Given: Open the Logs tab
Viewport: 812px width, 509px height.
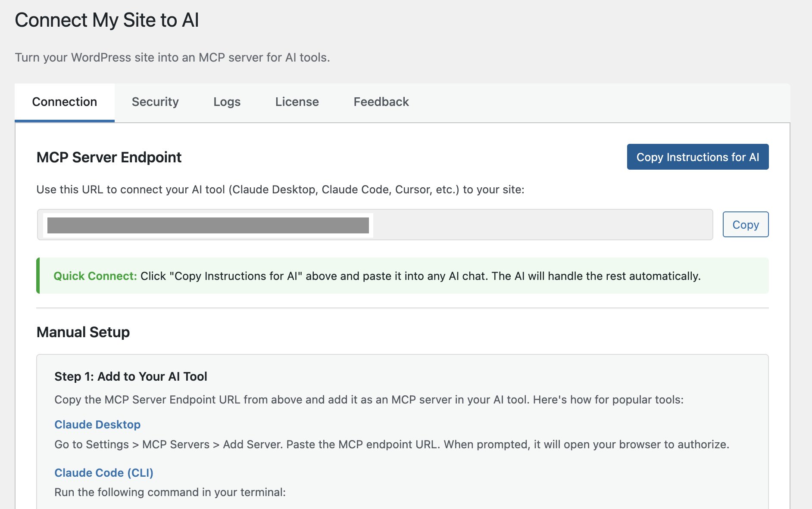Looking at the screenshot, I should pos(226,102).
